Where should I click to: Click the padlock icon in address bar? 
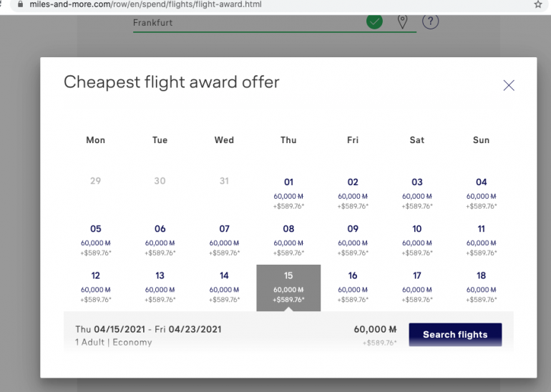point(20,4)
